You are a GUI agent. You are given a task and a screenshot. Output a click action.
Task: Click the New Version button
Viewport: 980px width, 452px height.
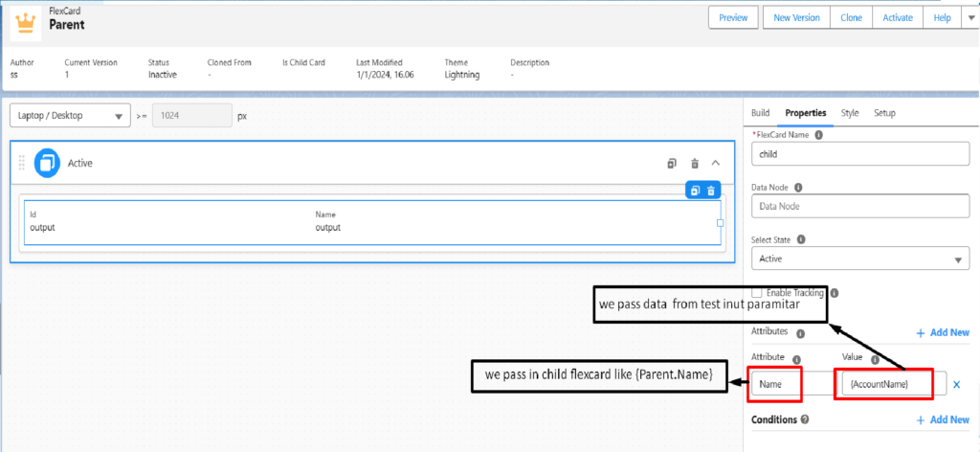pyautogui.click(x=796, y=18)
